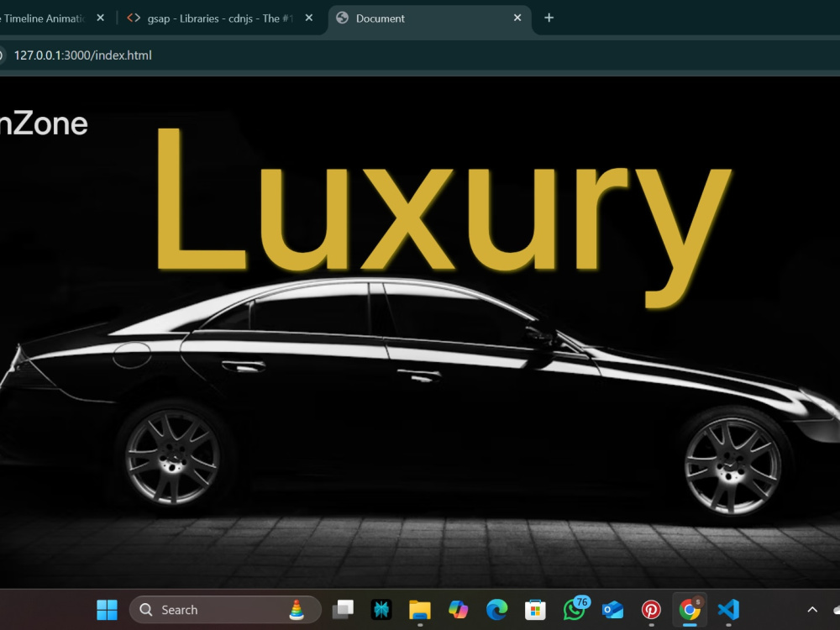Select the Document tab
The height and width of the screenshot is (630, 840).
(428, 18)
